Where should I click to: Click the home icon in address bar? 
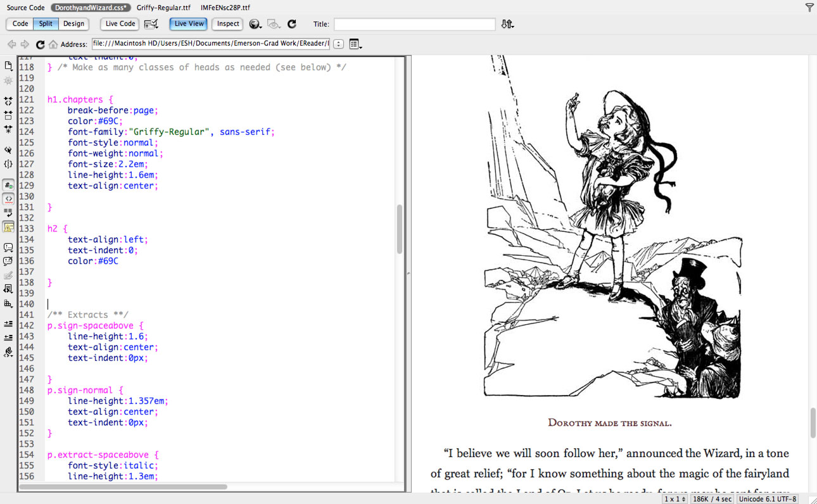click(x=53, y=44)
